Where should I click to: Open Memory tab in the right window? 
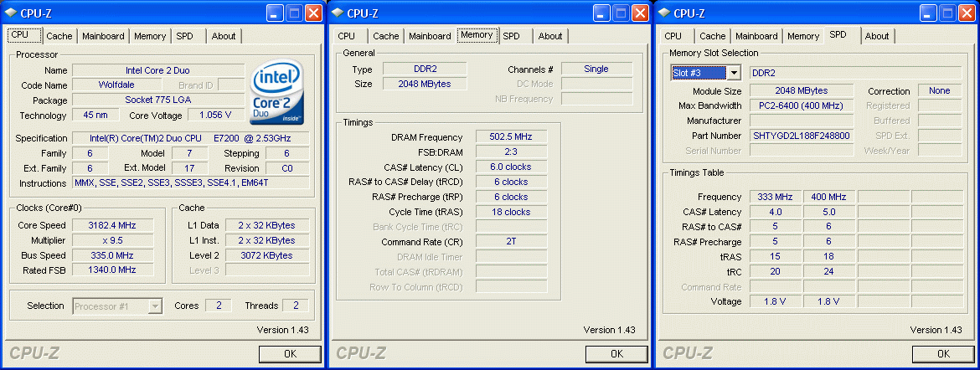tap(803, 36)
